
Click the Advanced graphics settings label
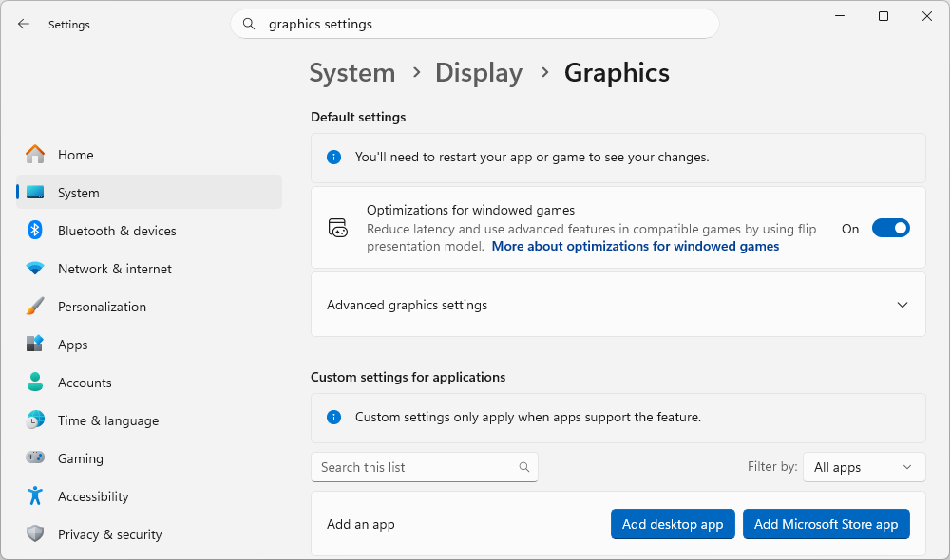click(x=408, y=305)
